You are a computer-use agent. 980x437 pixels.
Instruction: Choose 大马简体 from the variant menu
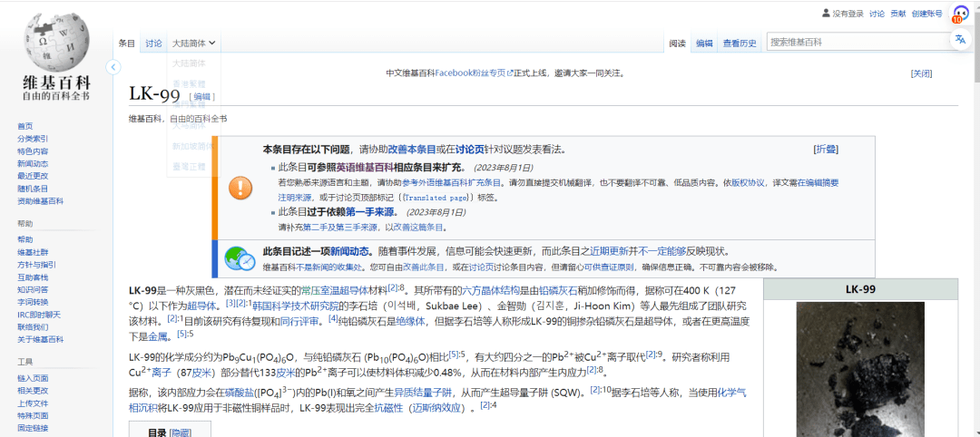tap(189, 125)
